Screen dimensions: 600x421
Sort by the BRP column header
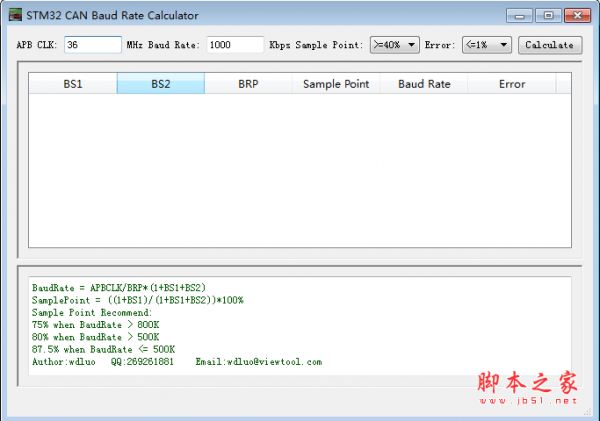coord(248,83)
